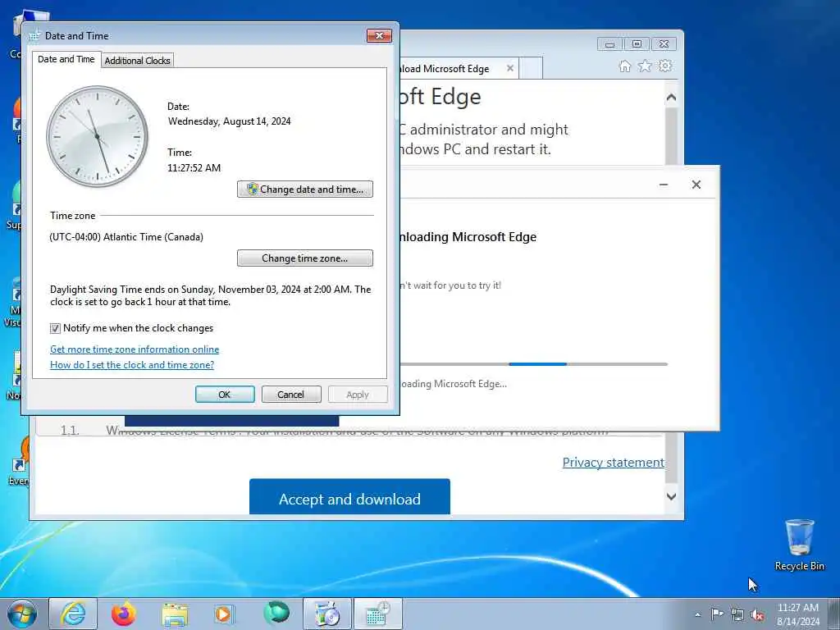The width and height of the screenshot is (840, 630).
Task: Open the Windows Start menu orb
Action: [22, 614]
